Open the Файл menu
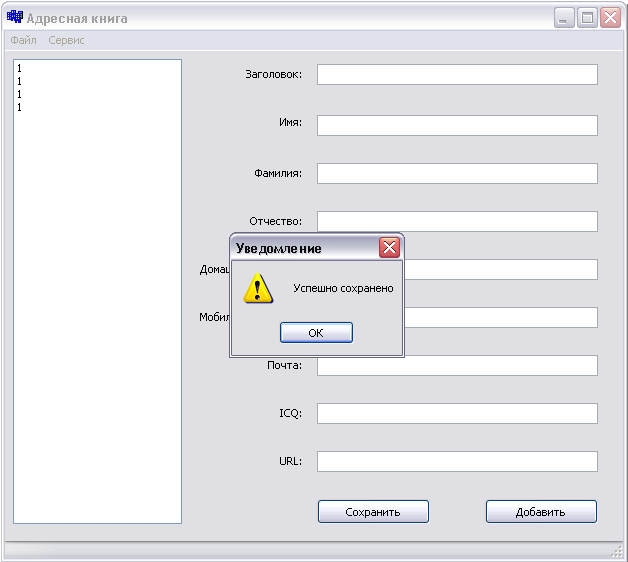 coord(23,40)
